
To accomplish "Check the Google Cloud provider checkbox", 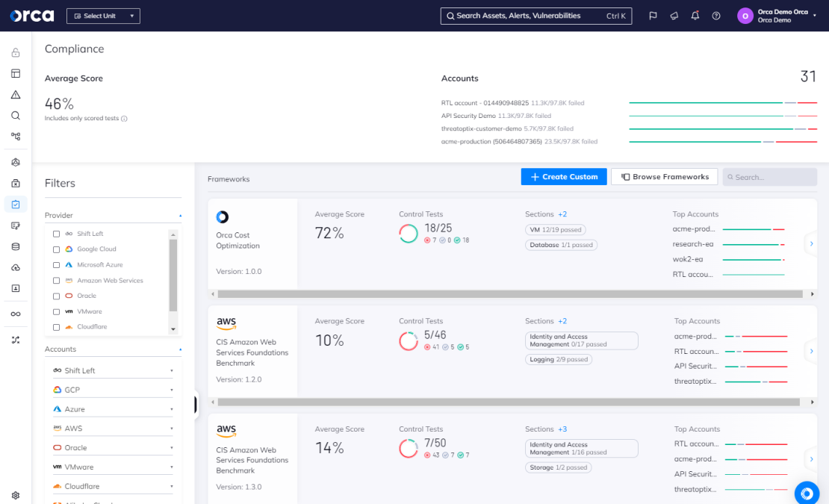I will 56,249.
